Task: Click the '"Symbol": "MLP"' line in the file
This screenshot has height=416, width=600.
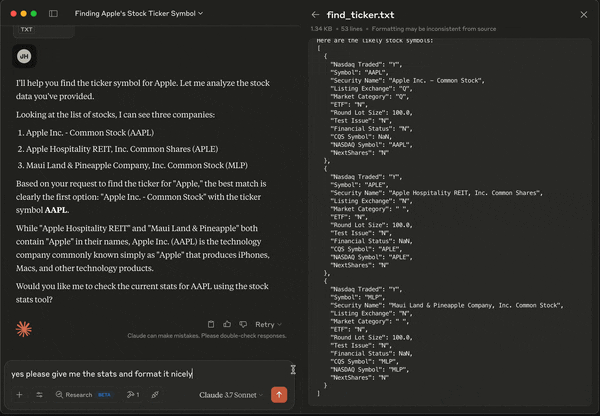Action: point(358,297)
